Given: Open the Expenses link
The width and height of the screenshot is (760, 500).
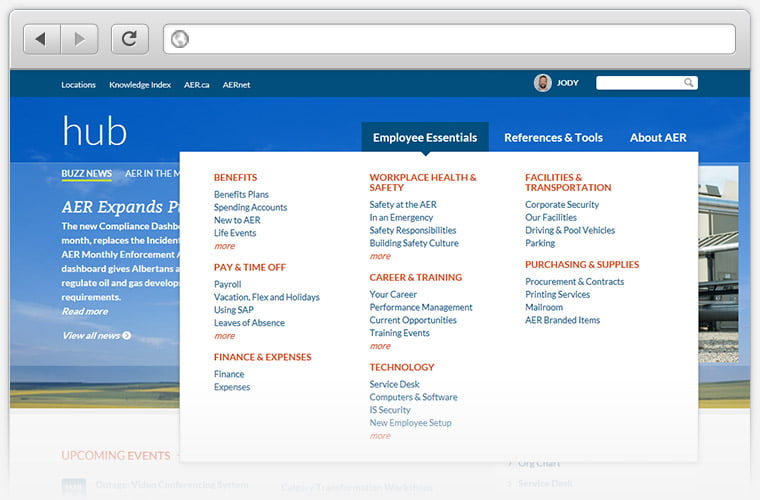Looking at the screenshot, I should tap(232, 387).
